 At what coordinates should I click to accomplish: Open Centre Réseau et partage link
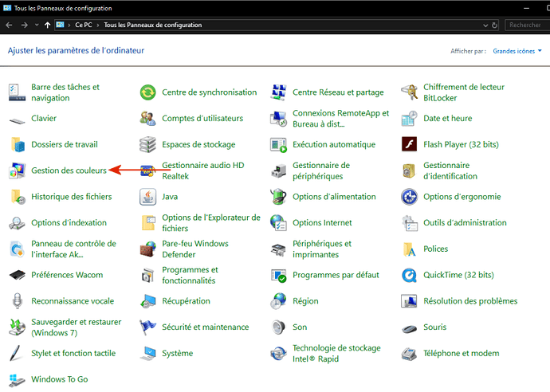(x=338, y=92)
